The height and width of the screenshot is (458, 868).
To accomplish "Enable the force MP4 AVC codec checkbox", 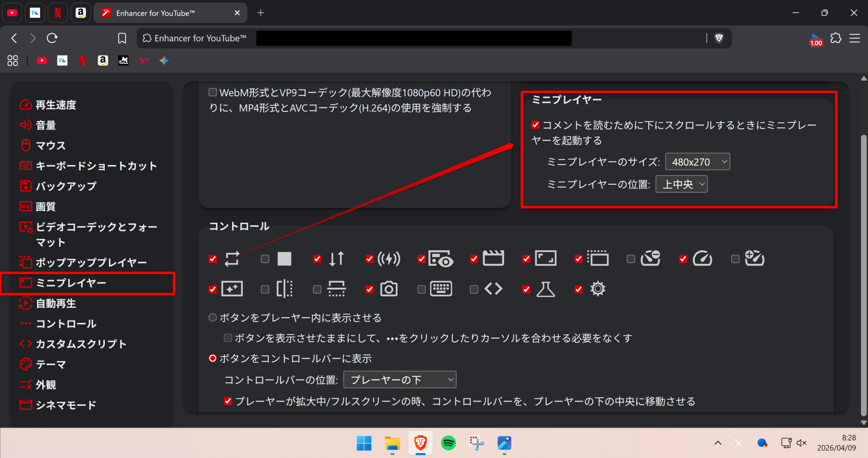I will (x=213, y=92).
